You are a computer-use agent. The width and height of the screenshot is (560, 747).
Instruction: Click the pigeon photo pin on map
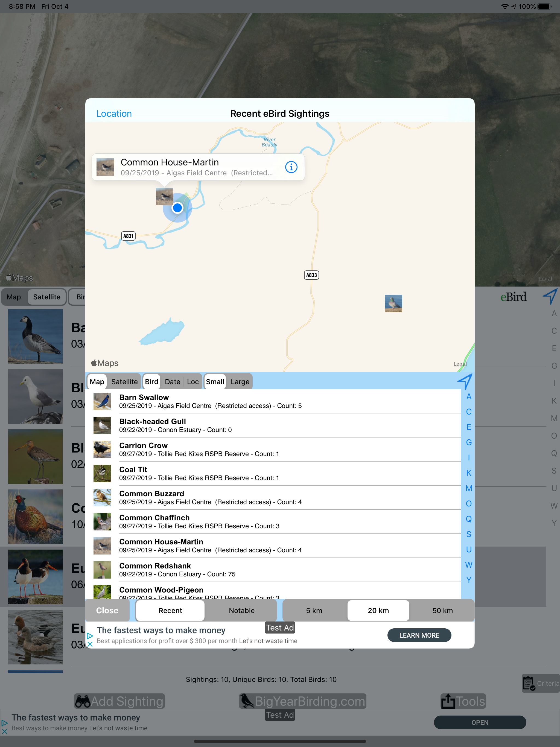[x=393, y=303]
